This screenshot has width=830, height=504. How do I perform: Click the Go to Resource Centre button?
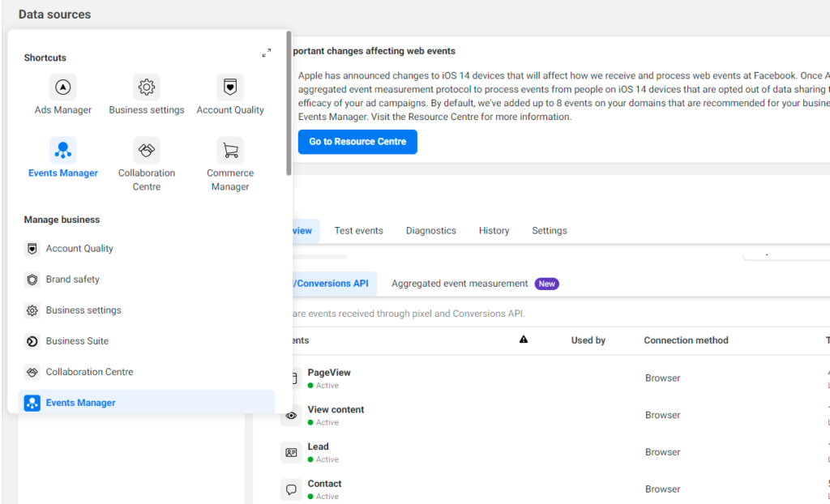coord(357,142)
